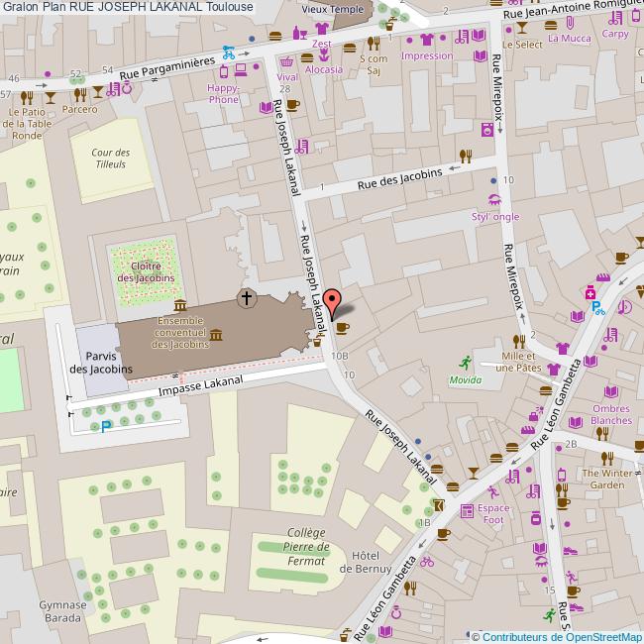644x644 pixels.
Task: Click the blue bicycle icon above Happy-Phone
Action: click(229, 53)
